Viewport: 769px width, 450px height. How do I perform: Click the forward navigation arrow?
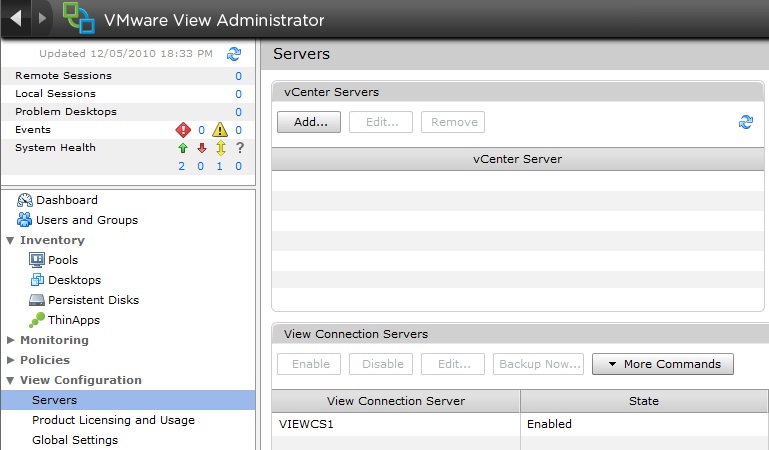click(42, 18)
